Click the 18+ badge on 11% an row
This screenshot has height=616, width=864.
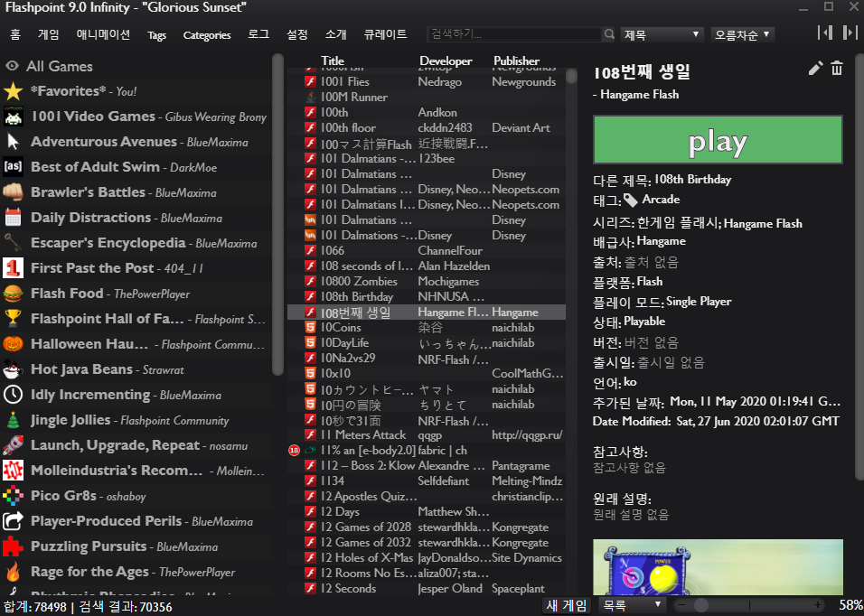[x=295, y=451]
